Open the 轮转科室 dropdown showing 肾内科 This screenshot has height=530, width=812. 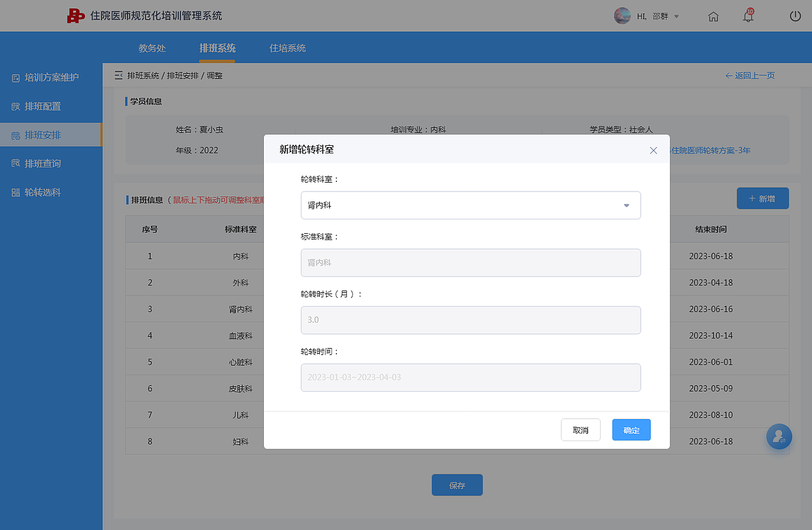[x=471, y=205]
